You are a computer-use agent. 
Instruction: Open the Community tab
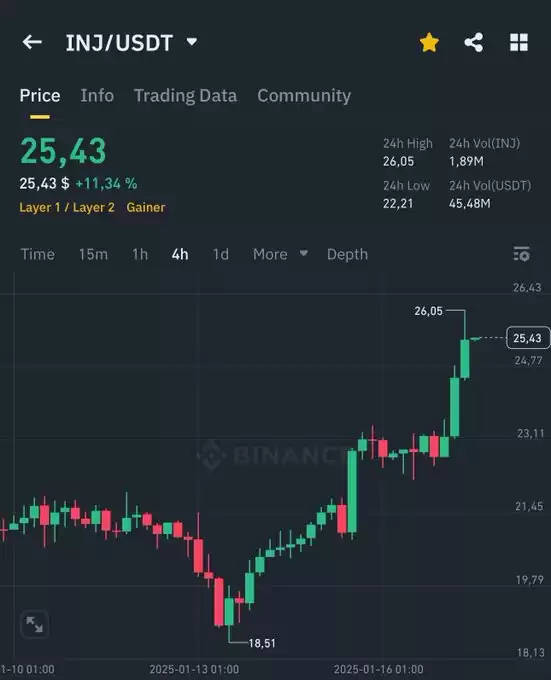[304, 96]
